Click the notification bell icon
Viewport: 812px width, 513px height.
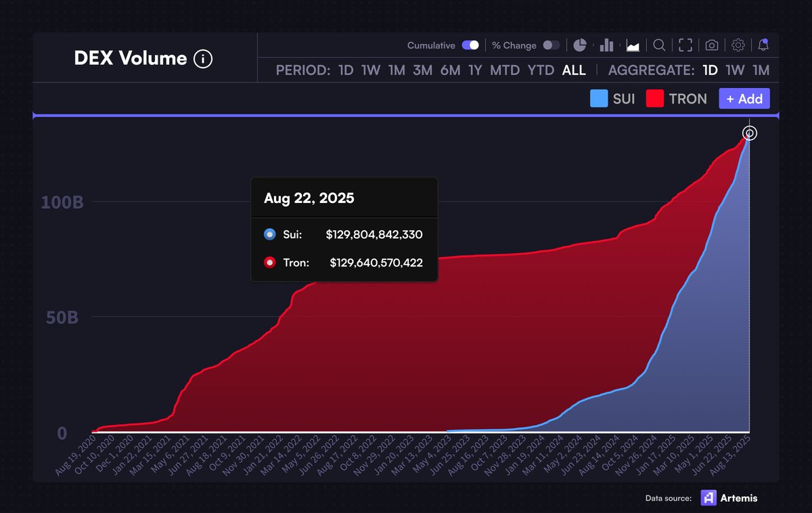click(x=763, y=45)
